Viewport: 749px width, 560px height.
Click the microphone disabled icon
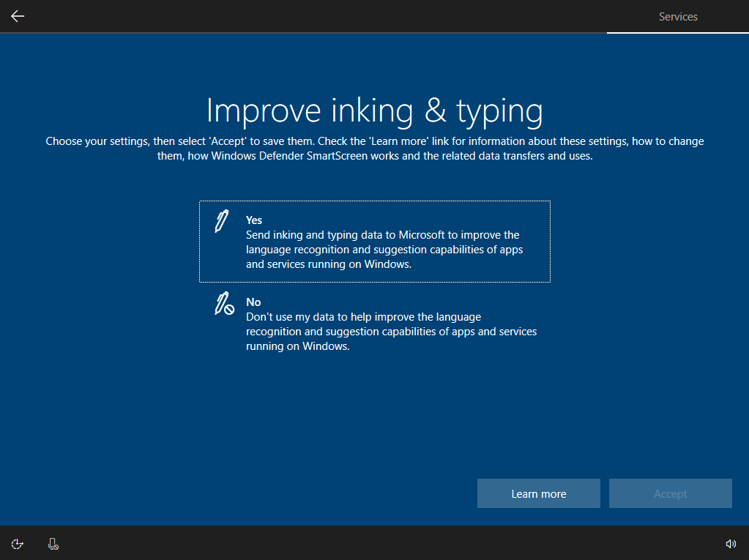click(53, 544)
